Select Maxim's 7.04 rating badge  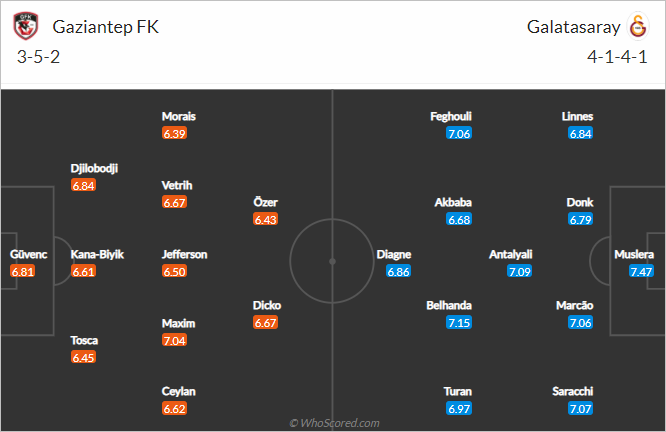coord(174,340)
